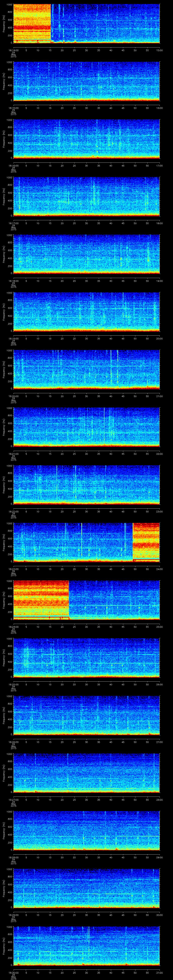Select the spectrogram panel starting at 18:14:00
The width and height of the screenshot is (173, 980).
coord(86,24)
